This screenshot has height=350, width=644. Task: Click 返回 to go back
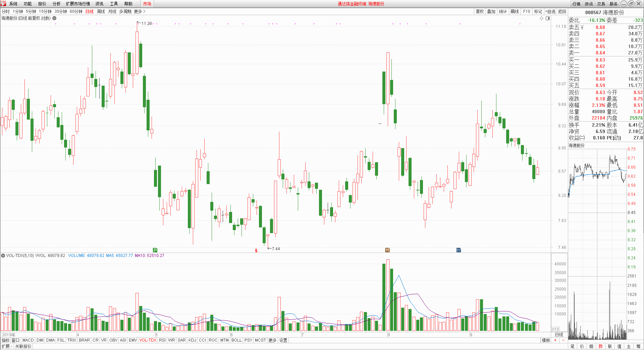click(562, 11)
